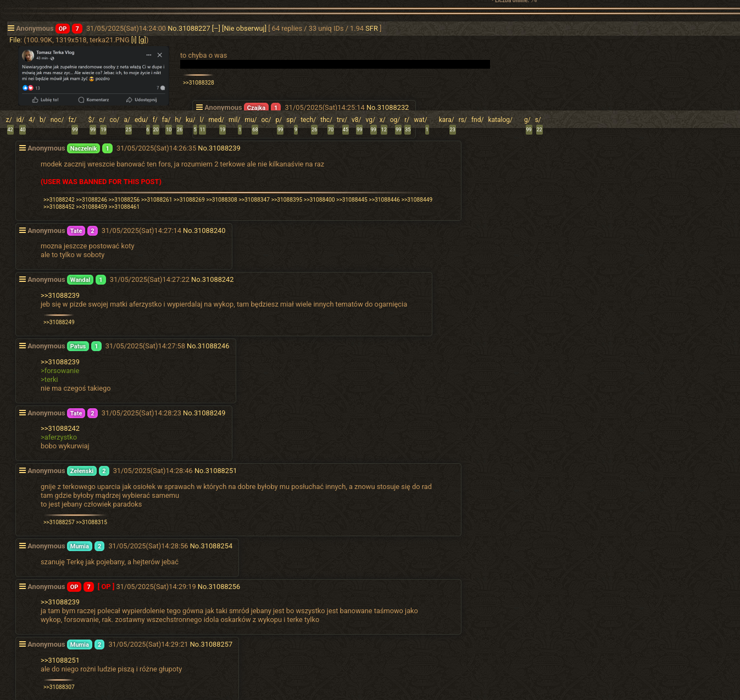The width and height of the screenshot is (740, 700).
Task: Open the katalog/ link
Action: pos(500,120)
